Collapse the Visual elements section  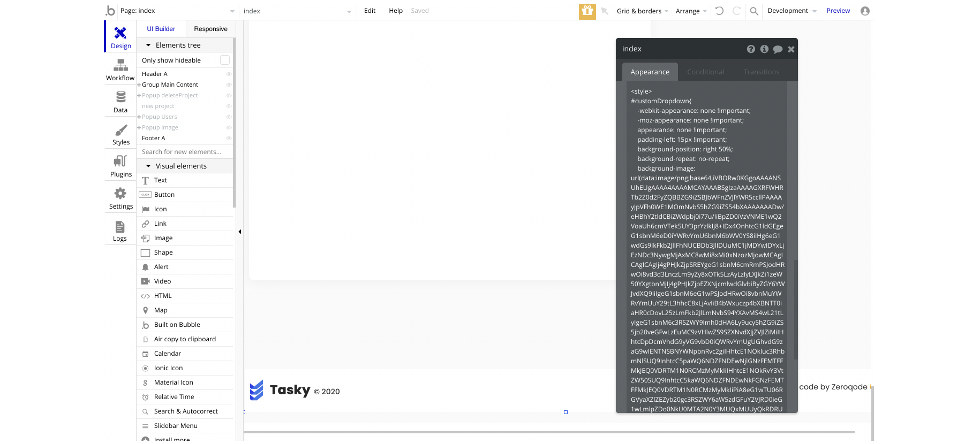click(x=148, y=166)
